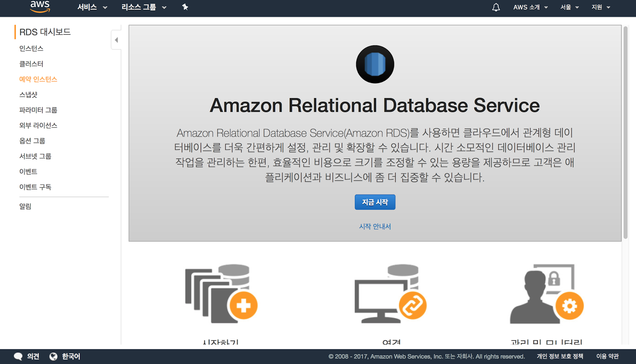Click the pin shortcut icon

click(x=185, y=7)
